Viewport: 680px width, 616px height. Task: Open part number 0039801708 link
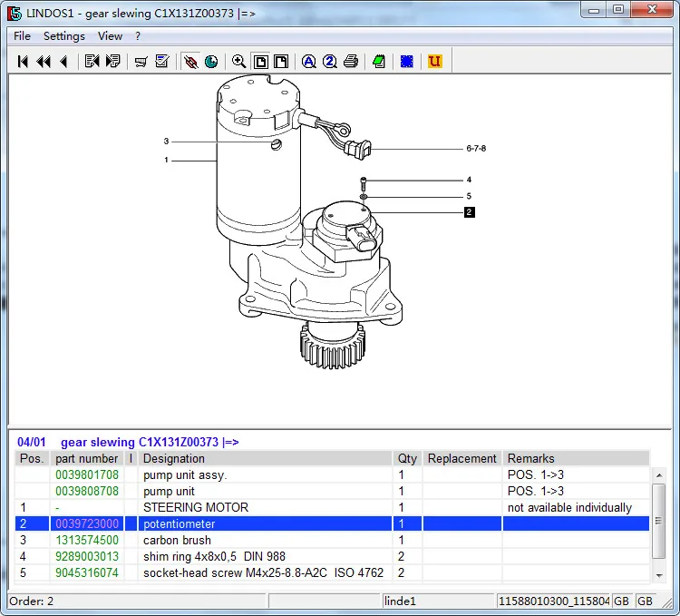(x=87, y=474)
